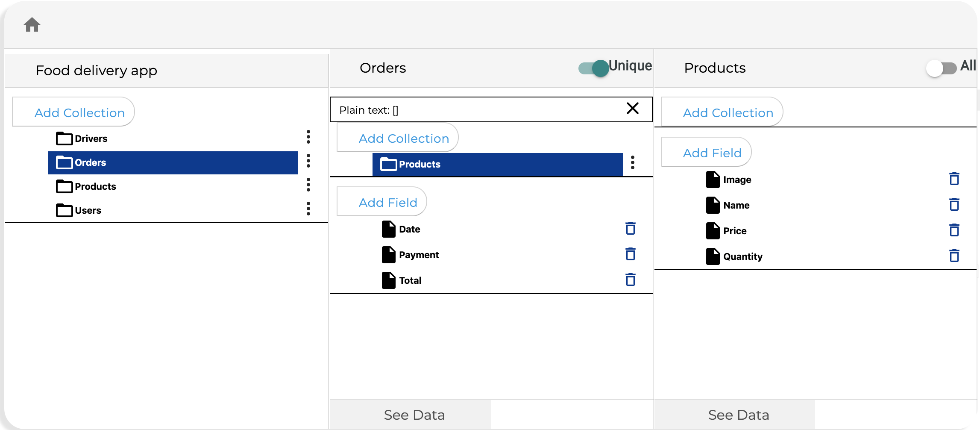Turn off the Unique toggle for Orders

click(x=594, y=68)
